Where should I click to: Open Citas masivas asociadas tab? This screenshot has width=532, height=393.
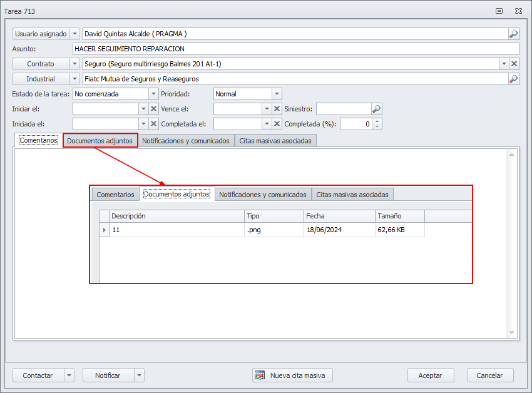click(275, 141)
